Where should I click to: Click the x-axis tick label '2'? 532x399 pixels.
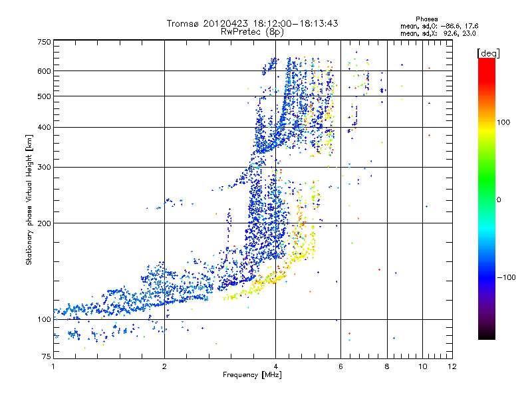[x=164, y=366]
